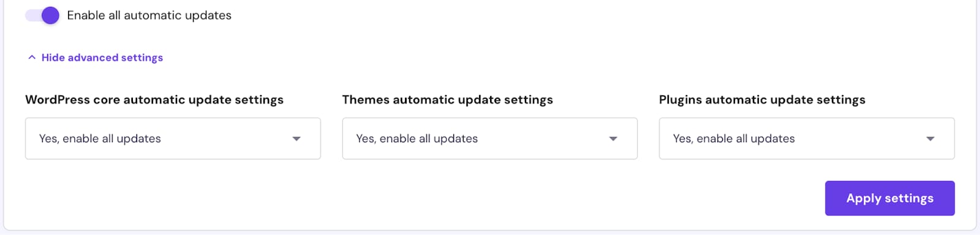The image size is (980, 235).
Task: Click the Themes automatic update settings heading
Action: pos(448,99)
